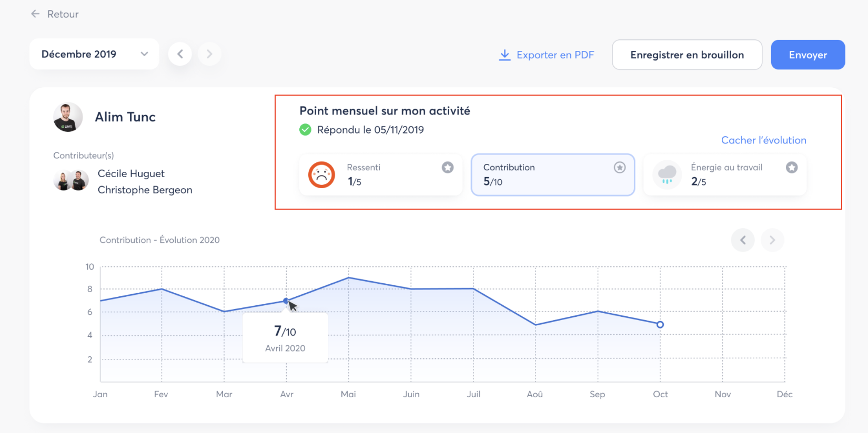Viewport: 868px width, 433px height.
Task: Click the rain cloud energy icon
Action: click(667, 174)
